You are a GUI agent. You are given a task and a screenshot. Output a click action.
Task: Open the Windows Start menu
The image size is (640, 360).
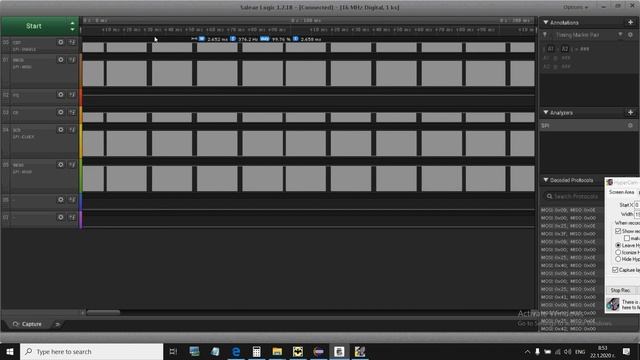(x=10, y=351)
